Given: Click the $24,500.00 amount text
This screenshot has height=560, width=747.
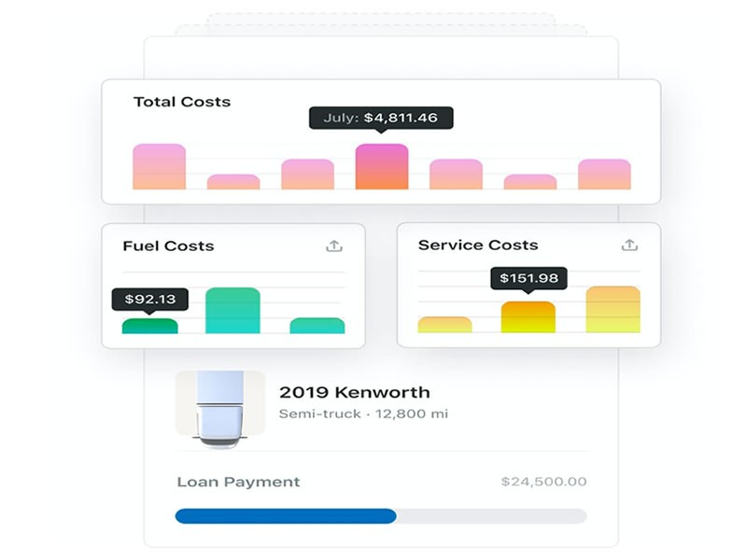Looking at the screenshot, I should click(x=543, y=482).
